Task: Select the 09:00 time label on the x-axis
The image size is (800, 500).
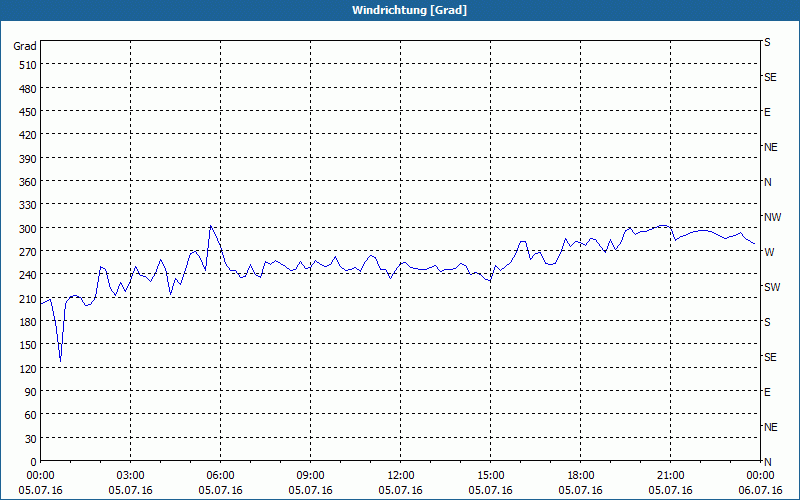Action: tap(310, 476)
